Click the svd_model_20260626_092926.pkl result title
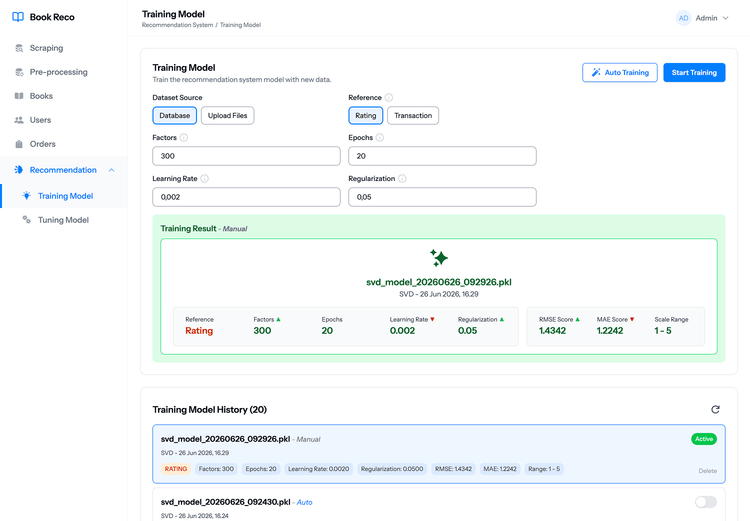The image size is (750, 521). point(439,282)
